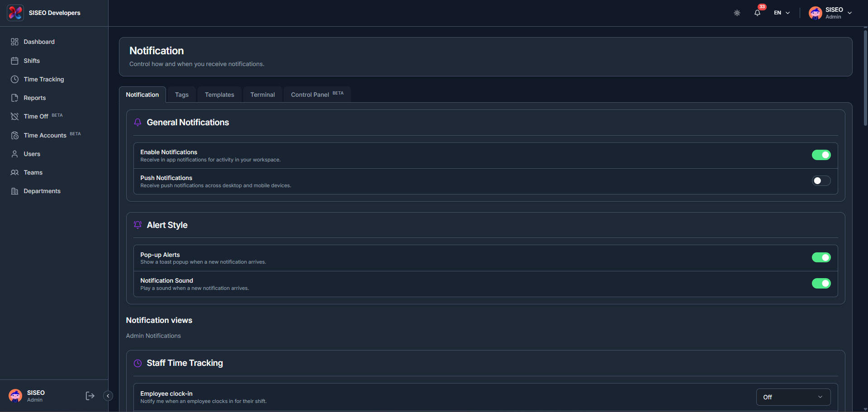Click the Shifts calendar icon
This screenshot has width=868, height=412.
[x=14, y=61]
